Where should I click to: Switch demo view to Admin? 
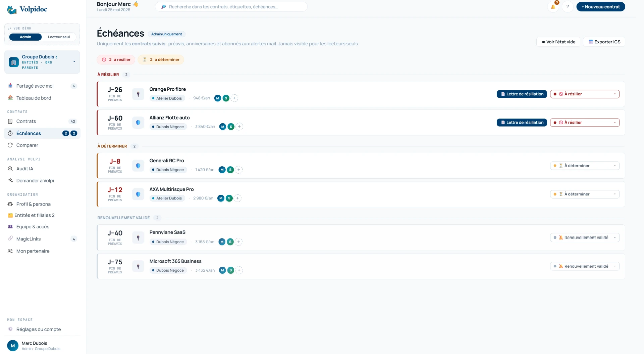pos(25,37)
